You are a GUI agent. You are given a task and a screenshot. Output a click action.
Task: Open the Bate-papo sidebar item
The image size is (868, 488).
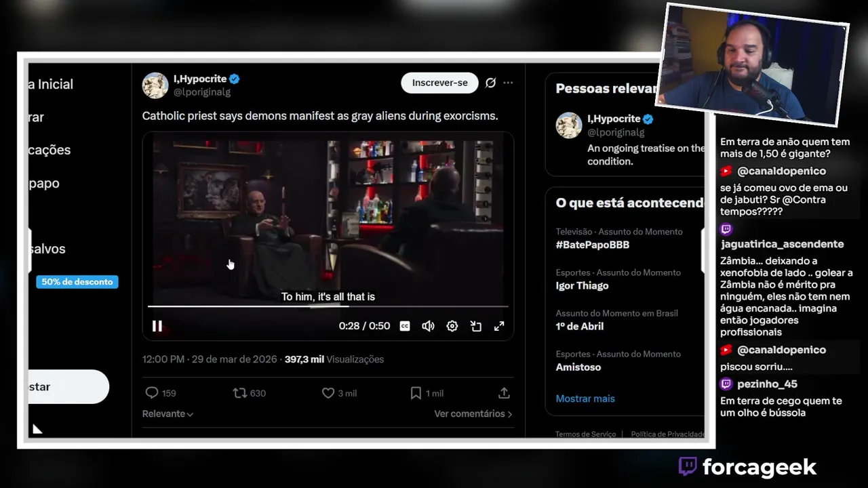[44, 183]
